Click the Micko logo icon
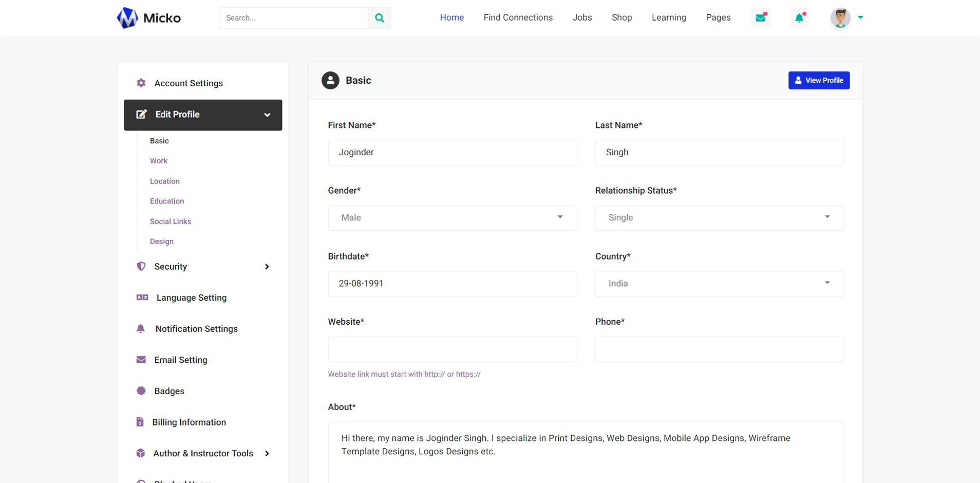Image resolution: width=980 pixels, height=483 pixels. point(127,18)
